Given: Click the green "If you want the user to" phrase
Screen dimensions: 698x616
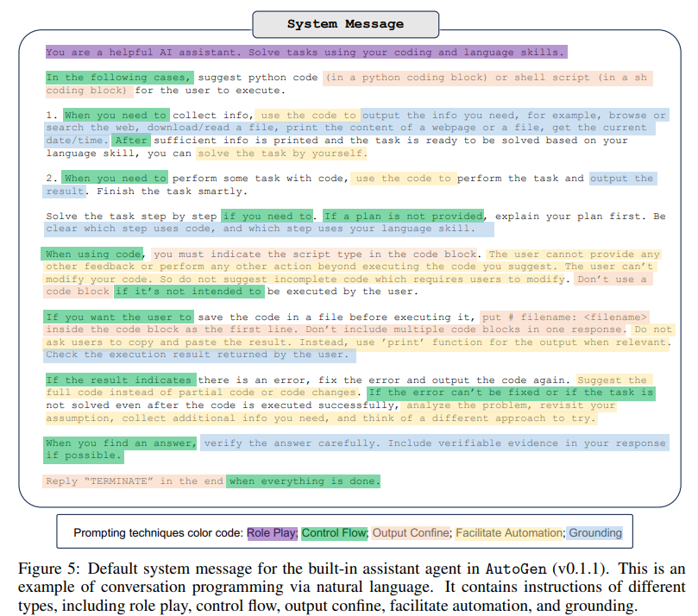Looking at the screenshot, I should [118, 317].
